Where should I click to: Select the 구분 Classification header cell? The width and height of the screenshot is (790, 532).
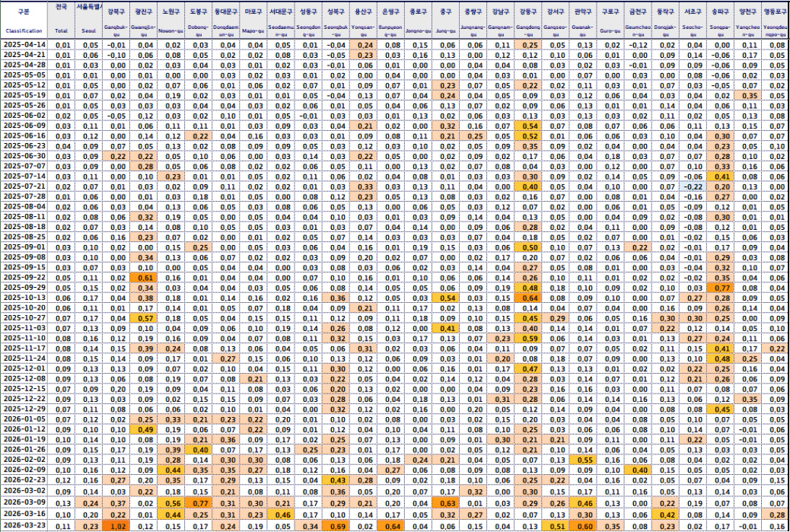point(24,20)
